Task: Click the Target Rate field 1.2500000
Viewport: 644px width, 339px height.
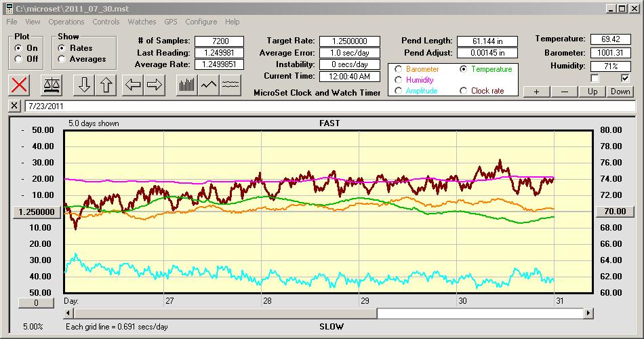Action: click(350, 41)
